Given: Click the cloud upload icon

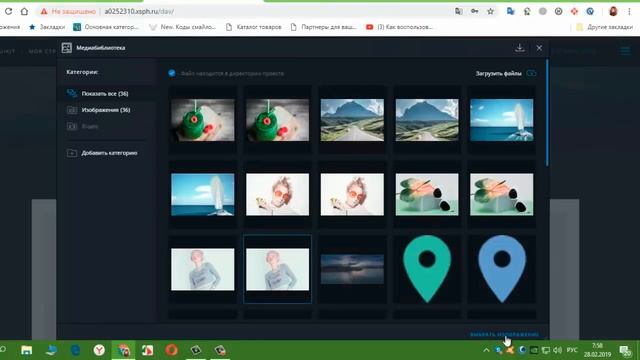Looking at the screenshot, I should point(531,73).
